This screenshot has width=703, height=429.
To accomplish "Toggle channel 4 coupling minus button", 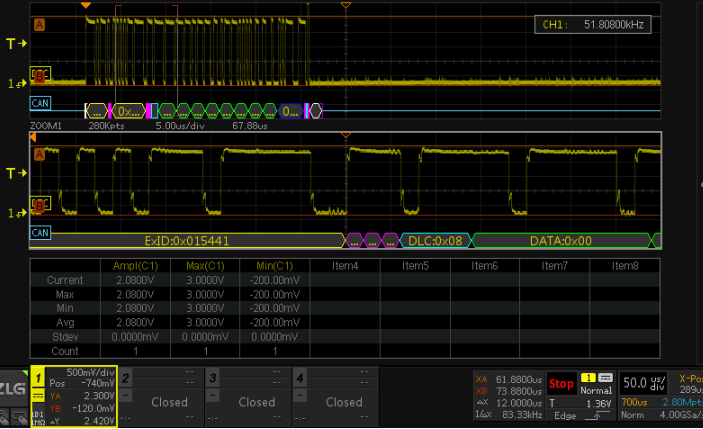I will coord(300,396).
